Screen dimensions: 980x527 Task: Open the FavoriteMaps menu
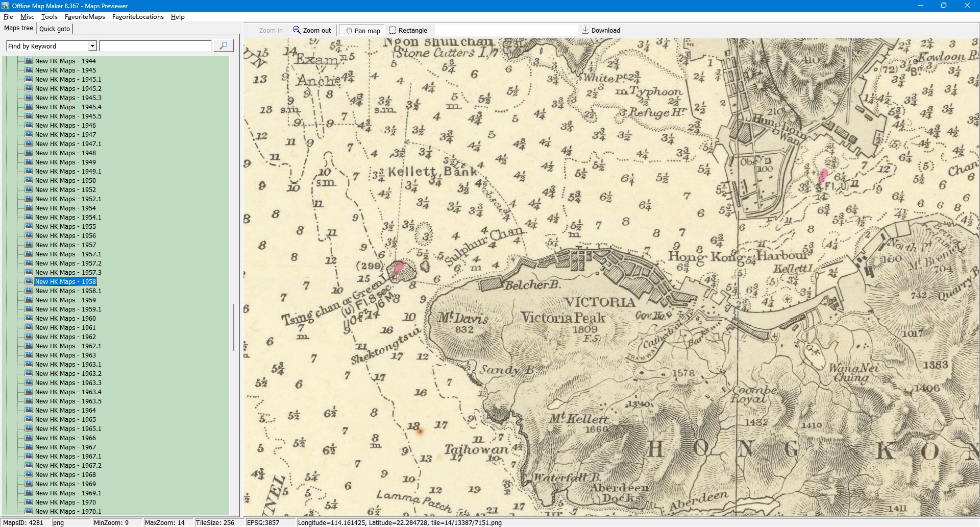click(85, 17)
